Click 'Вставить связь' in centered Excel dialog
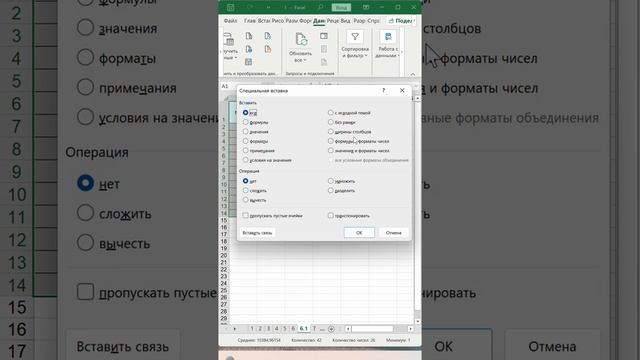 257,232
